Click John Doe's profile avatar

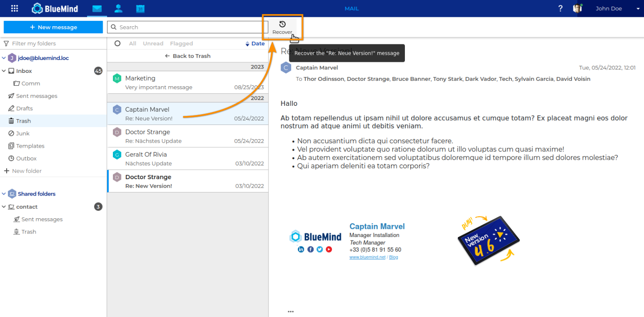click(x=577, y=8)
